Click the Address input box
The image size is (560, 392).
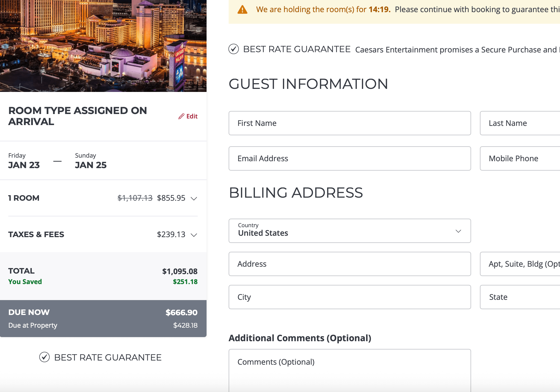(x=350, y=264)
